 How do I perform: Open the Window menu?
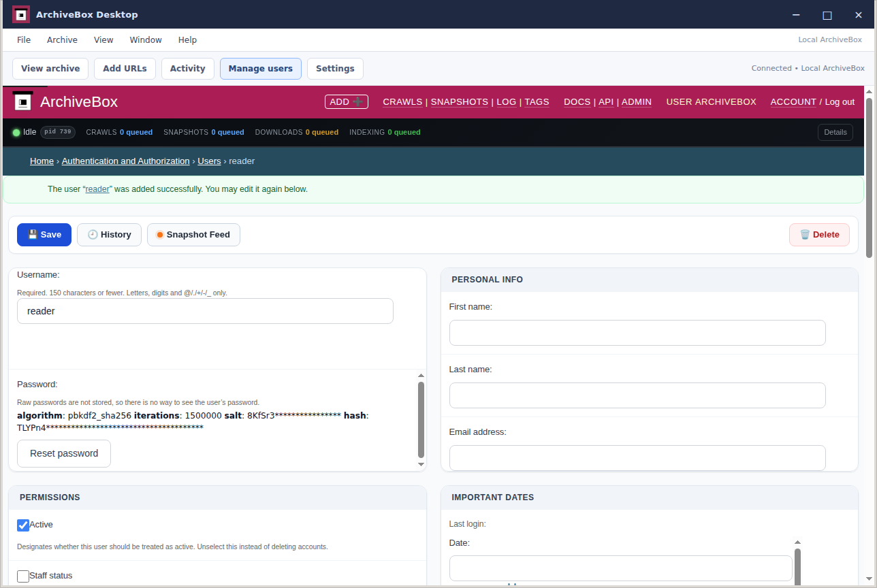pyautogui.click(x=146, y=40)
